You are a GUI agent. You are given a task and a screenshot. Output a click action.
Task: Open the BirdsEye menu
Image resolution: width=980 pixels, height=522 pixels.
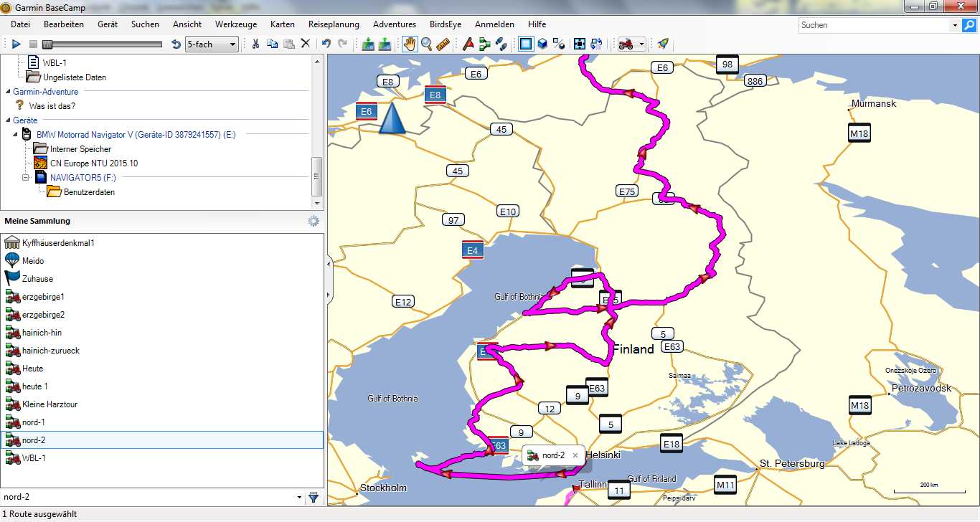point(445,24)
